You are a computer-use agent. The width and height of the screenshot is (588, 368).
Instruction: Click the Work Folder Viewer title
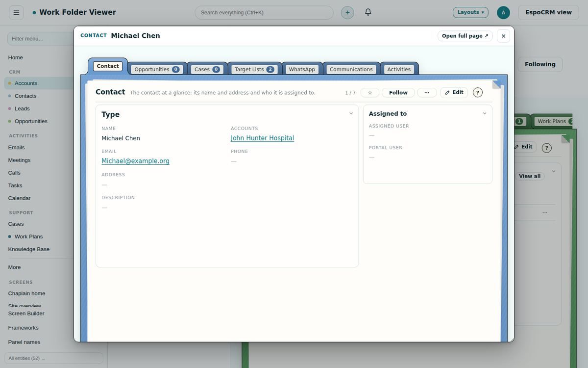[x=77, y=12]
